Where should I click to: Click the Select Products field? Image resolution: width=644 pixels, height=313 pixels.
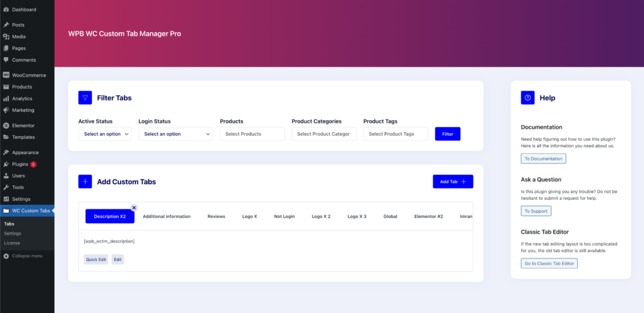click(x=252, y=134)
